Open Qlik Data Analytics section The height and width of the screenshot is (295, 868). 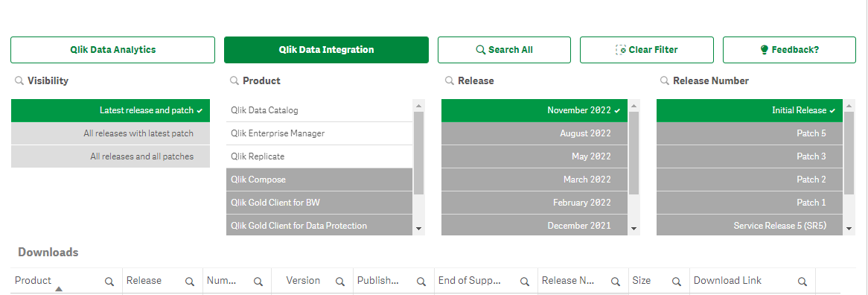[113, 50]
